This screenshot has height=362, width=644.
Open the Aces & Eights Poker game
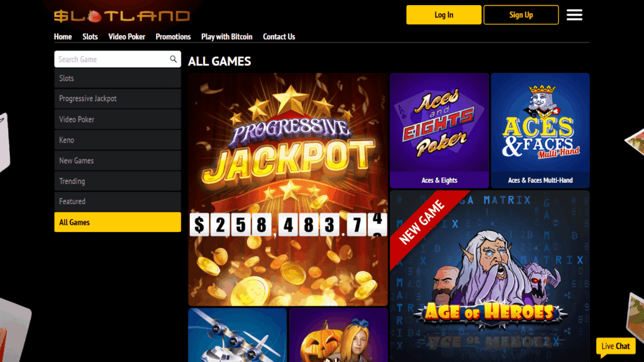pyautogui.click(x=439, y=131)
